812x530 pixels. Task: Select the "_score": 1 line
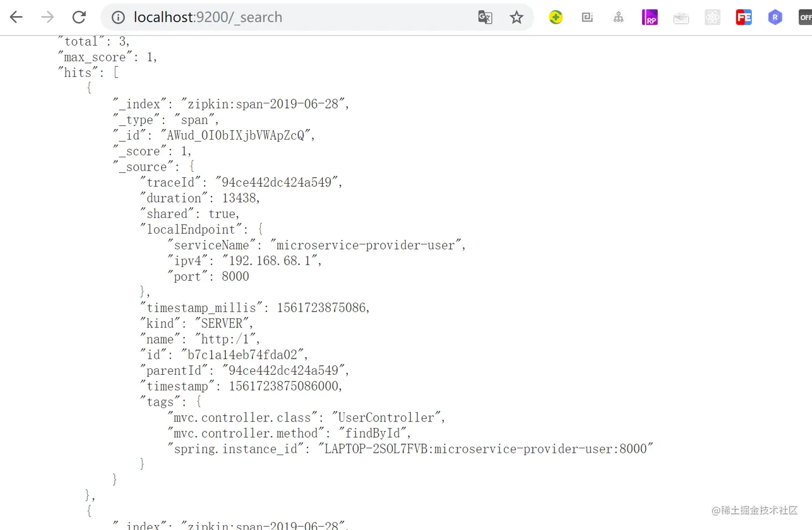pos(151,151)
